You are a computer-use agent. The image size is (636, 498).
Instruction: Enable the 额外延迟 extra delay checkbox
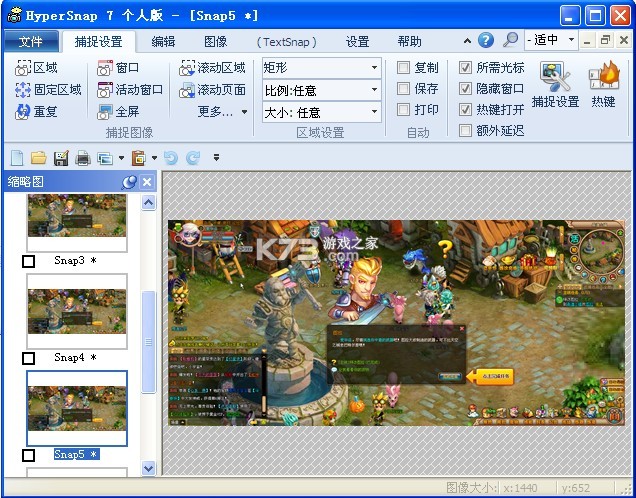coord(465,131)
